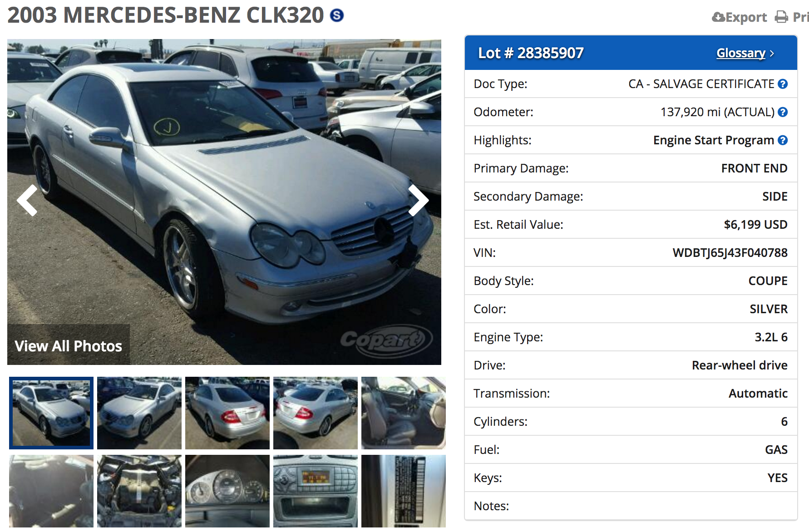This screenshot has width=809, height=532.
Task: Show previous photo with left arrow
Action: [x=27, y=200]
